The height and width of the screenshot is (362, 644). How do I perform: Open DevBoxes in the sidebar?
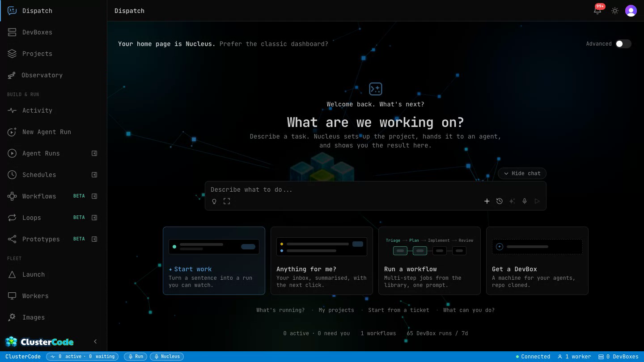click(x=54, y=32)
